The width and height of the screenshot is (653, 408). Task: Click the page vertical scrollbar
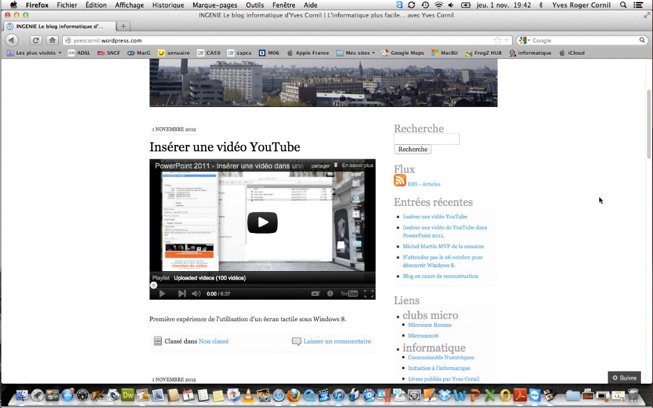[649, 124]
